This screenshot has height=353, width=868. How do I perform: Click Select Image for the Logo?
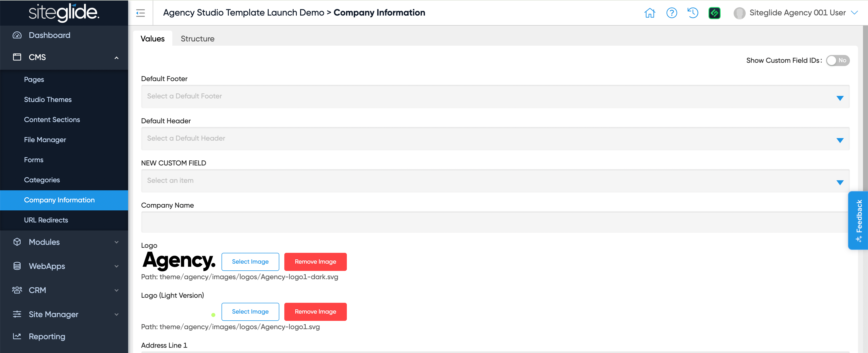250,262
